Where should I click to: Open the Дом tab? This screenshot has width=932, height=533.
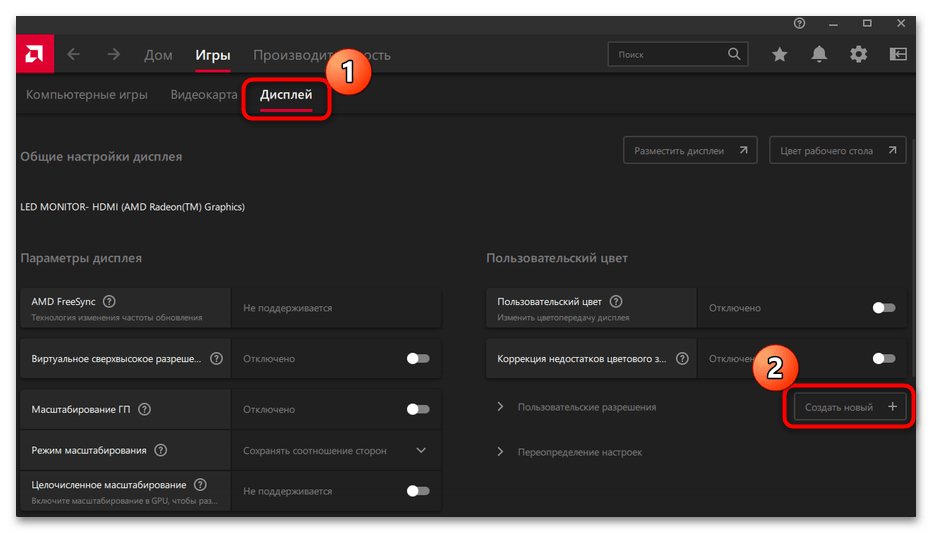point(158,55)
